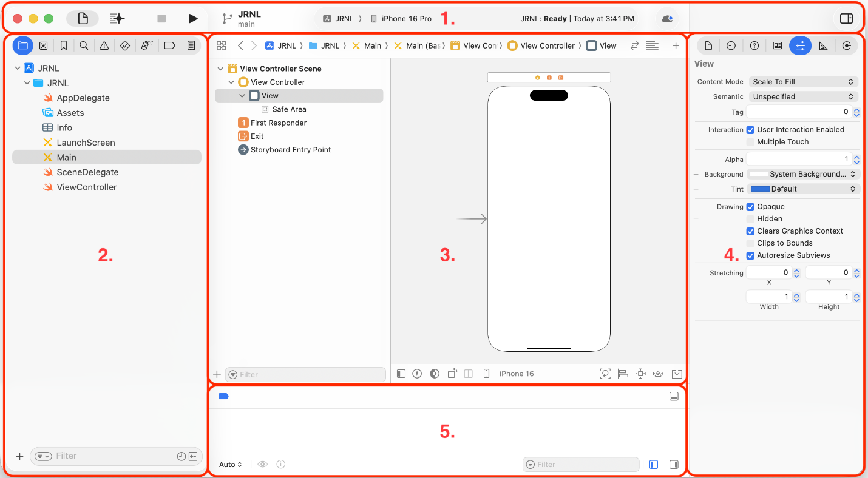Enable Multiple Touch for the view
This screenshot has width=868, height=478.
pyautogui.click(x=750, y=141)
